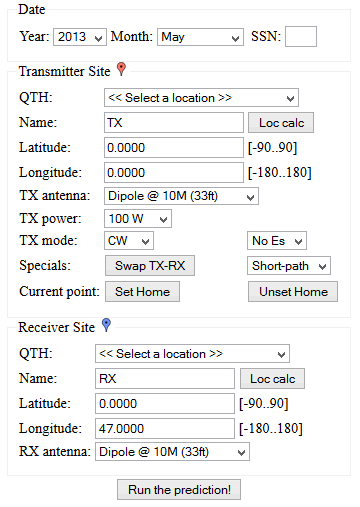Click the transmitter Longitude input field

point(174,172)
